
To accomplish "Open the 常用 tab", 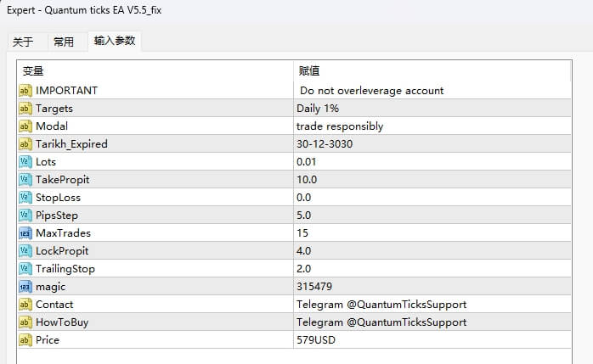I will [64, 42].
